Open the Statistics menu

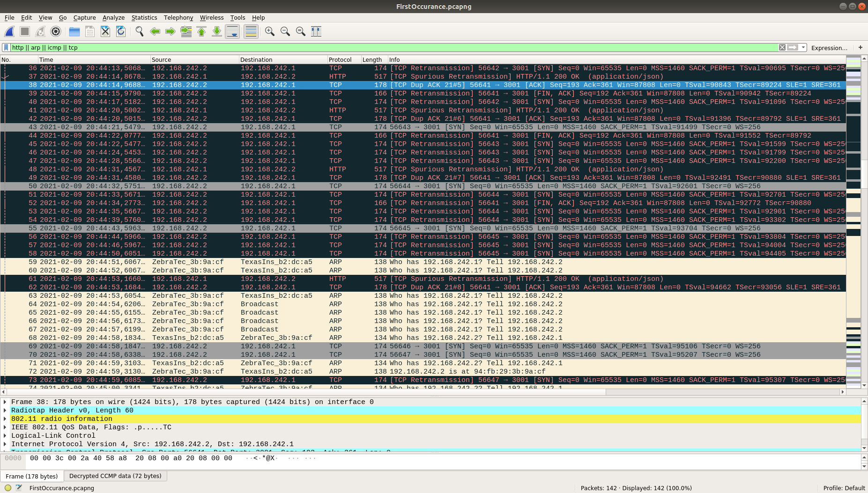[144, 17]
